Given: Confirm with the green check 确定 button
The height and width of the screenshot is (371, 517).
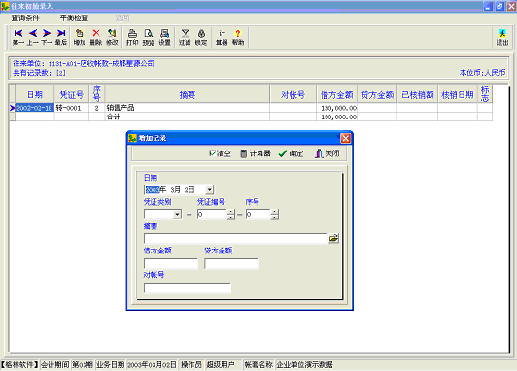Looking at the screenshot, I should click(x=291, y=154).
